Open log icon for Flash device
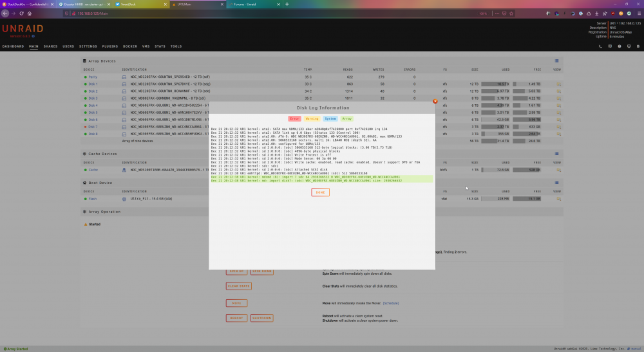 (124, 199)
